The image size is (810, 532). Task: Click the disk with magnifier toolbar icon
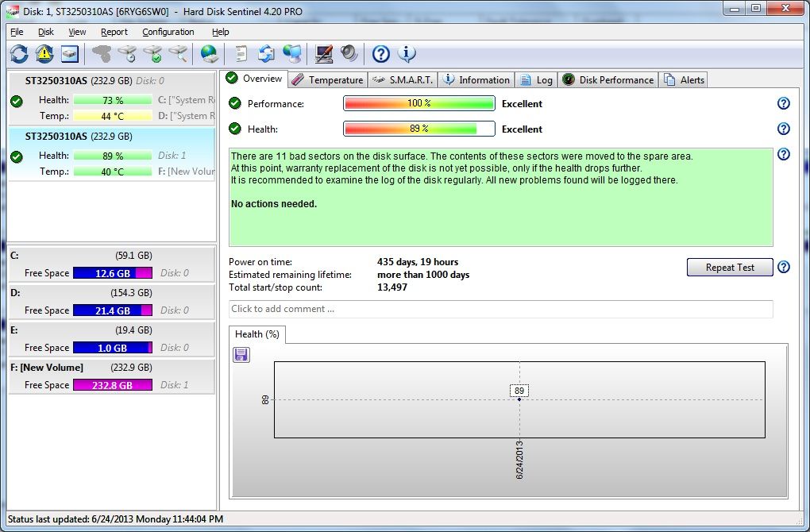point(178,54)
